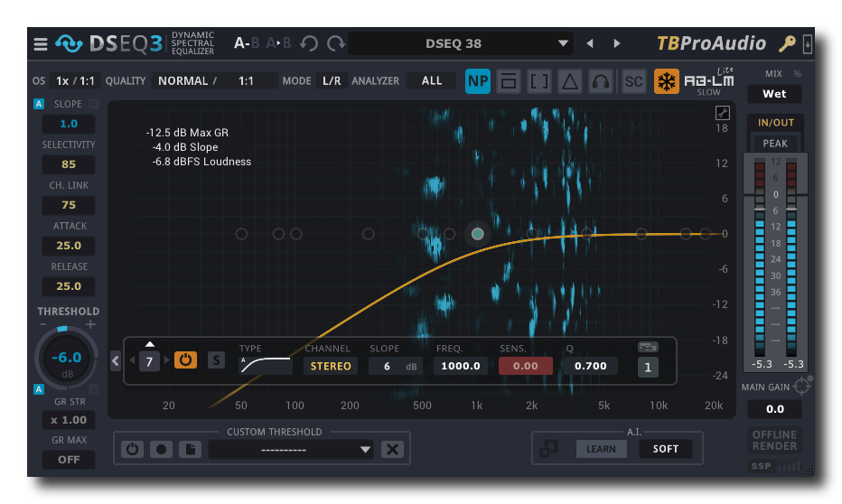This screenshot has height=504, width=842.
Task: Click the PEAK meter mode button
Action: [x=775, y=144]
